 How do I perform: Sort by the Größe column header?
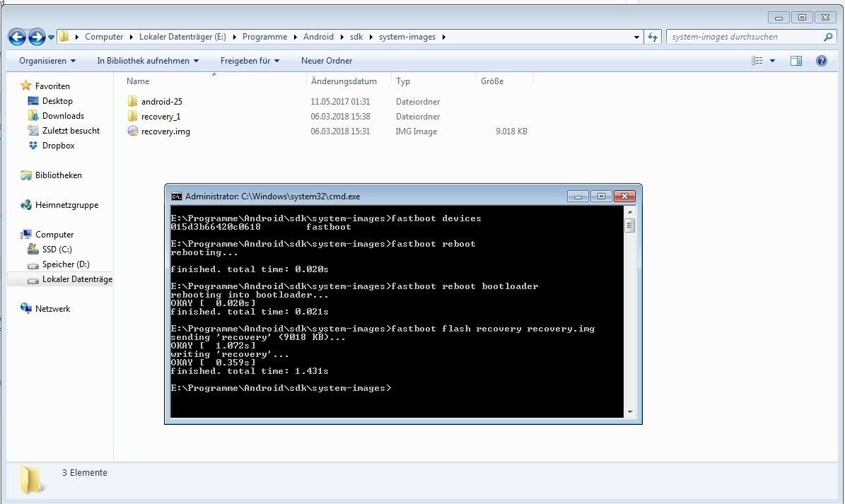(x=492, y=81)
